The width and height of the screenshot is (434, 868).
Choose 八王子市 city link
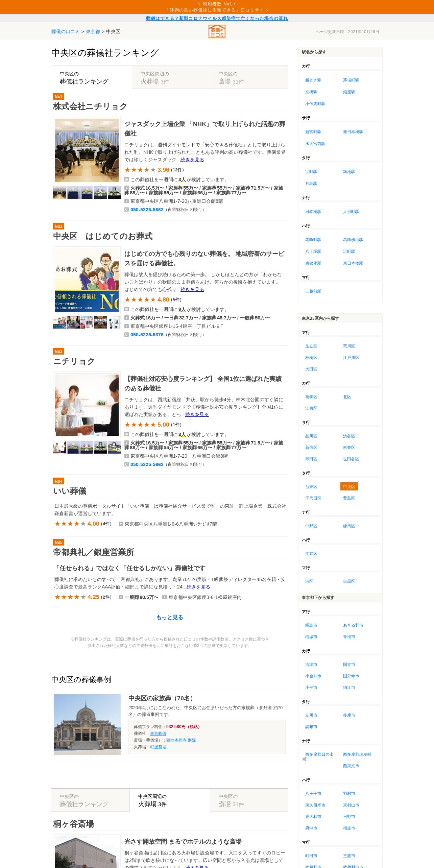(x=313, y=794)
